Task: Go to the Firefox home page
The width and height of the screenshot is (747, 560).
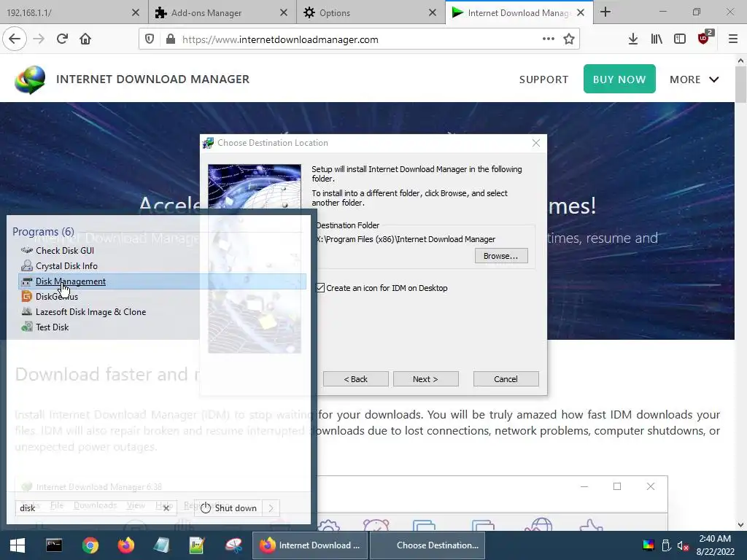Action: (85, 39)
